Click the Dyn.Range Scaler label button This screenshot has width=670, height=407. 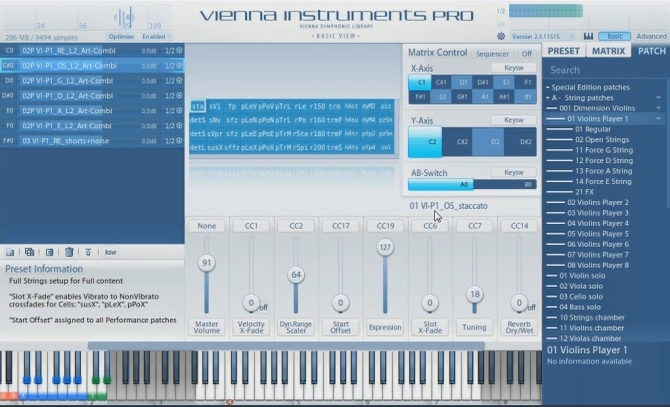[x=296, y=327]
